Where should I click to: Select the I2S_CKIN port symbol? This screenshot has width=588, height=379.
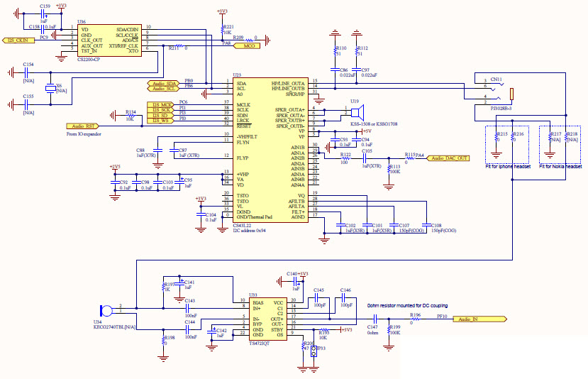18,40
